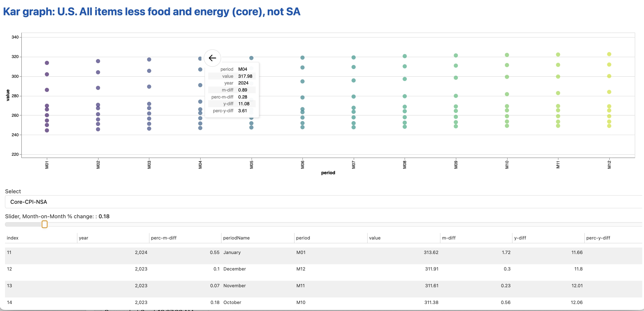
Task: Click the M04 x-axis label
Action: (200, 164)
